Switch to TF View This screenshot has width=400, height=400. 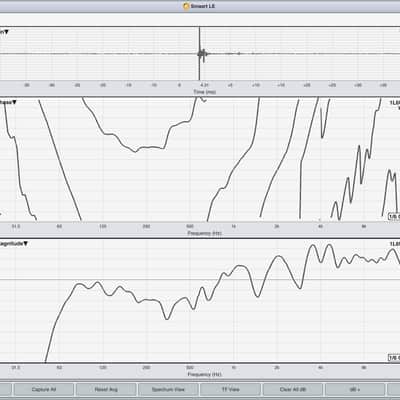[x=231, y=389]
